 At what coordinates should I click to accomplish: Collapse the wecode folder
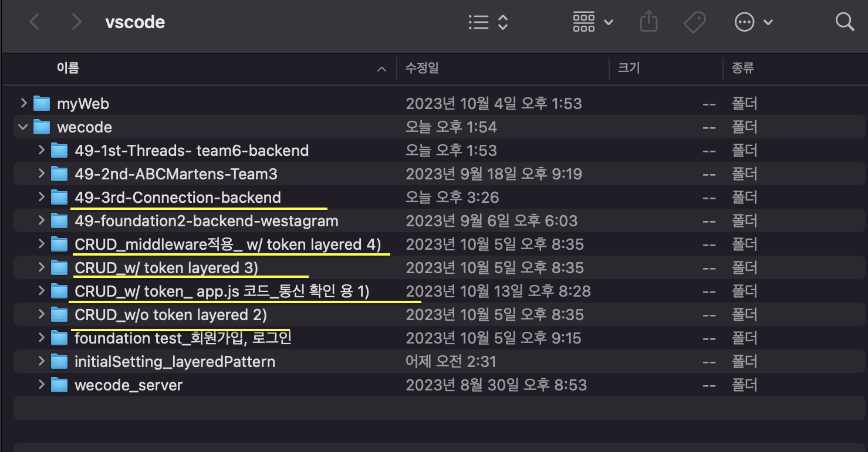pyautogui.click(x=23, y=127)
